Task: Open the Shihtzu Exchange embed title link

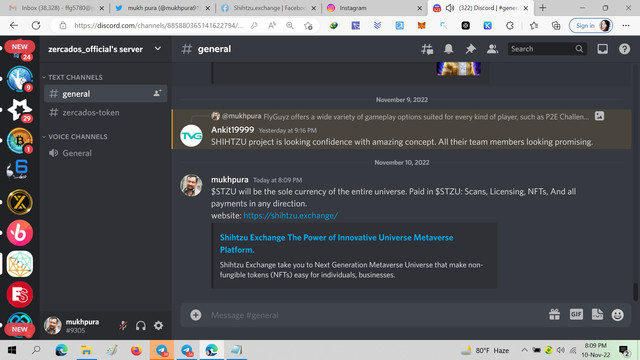Action: (x=336, y=243)
